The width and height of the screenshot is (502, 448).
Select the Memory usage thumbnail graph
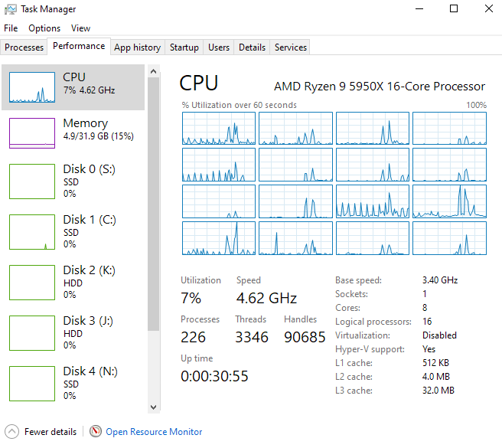click(x=32, y=133)
